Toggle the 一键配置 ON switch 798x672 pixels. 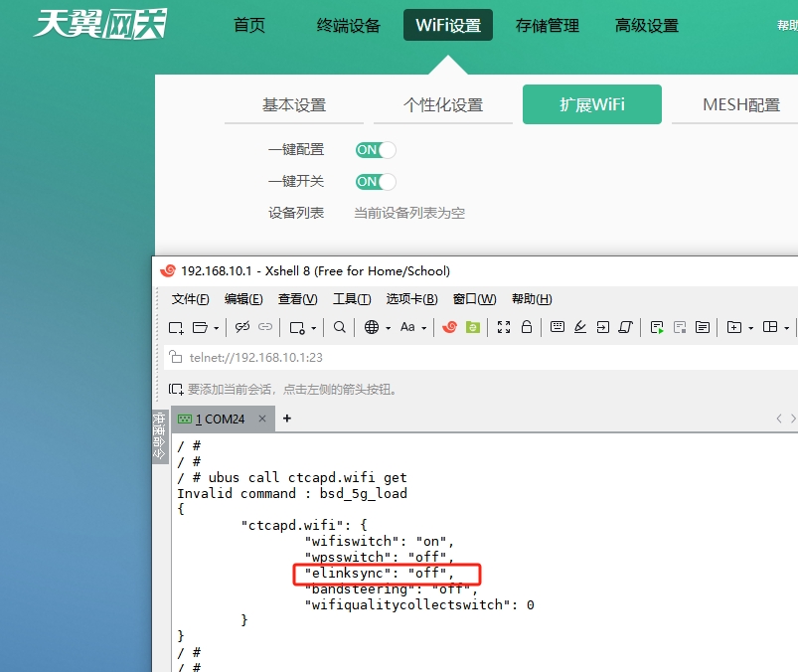(376, 150)
